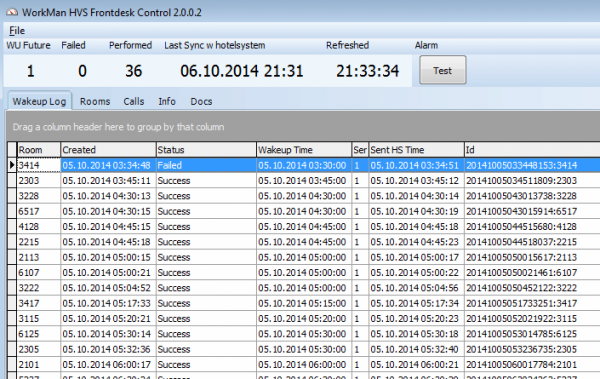The height and width of the screenshot is (379, 600).
Task: Select the row selector beside room 6517
Action: point(12,211)
